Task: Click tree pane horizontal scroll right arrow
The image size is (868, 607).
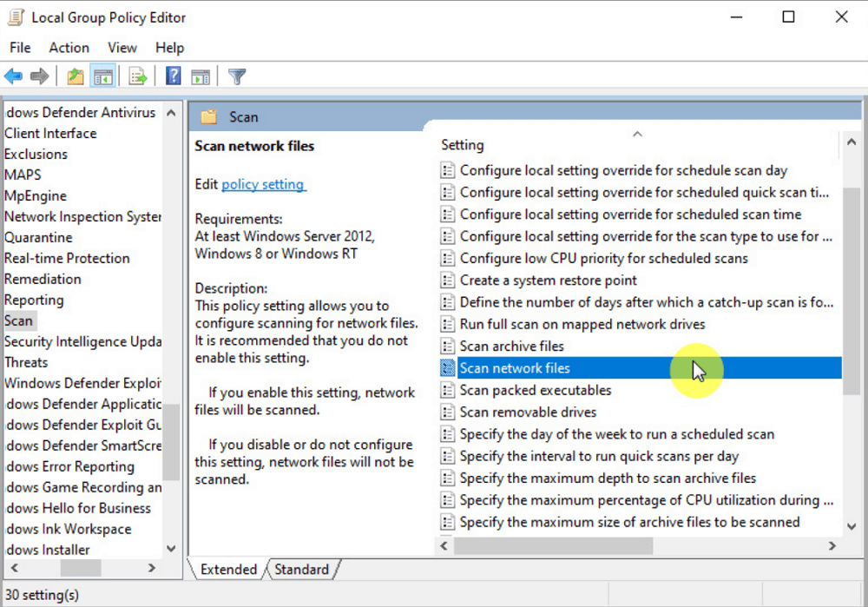Action: pos(152,568)
